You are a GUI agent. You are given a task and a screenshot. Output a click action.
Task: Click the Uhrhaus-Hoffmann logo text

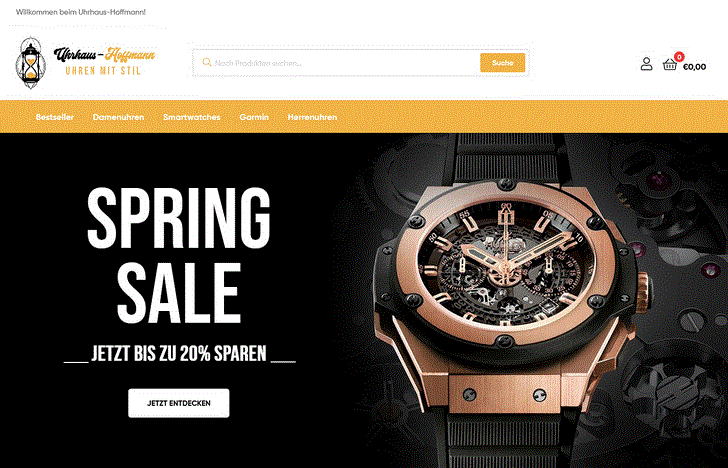tap(104, 55)
